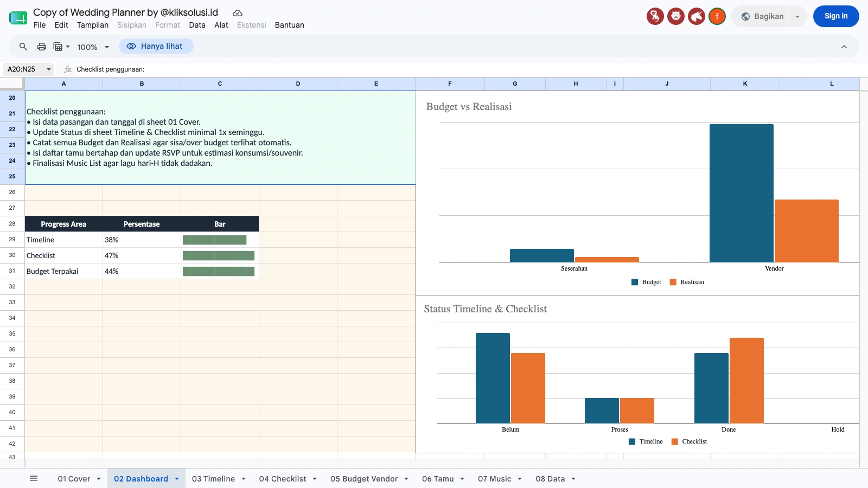Open the Edit menu

(61, 25)
